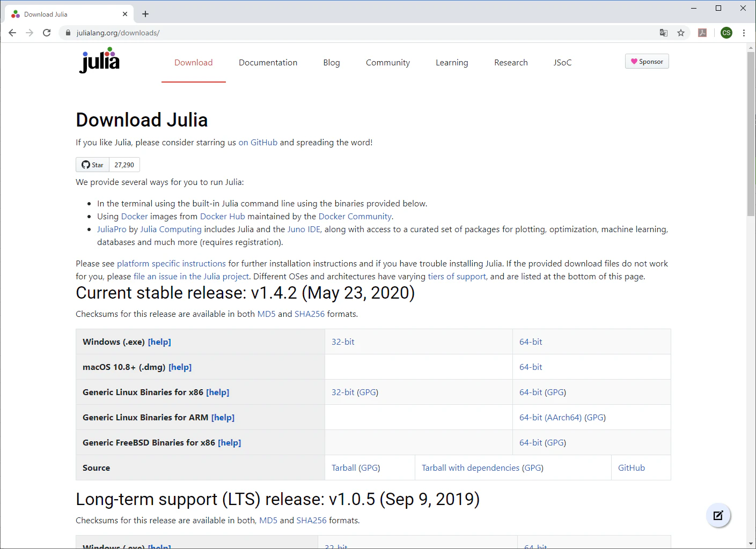Download Windows 64-bit installer for v1.4.2
The width and height of the screenshot is (756, 549).
[531, 342]
